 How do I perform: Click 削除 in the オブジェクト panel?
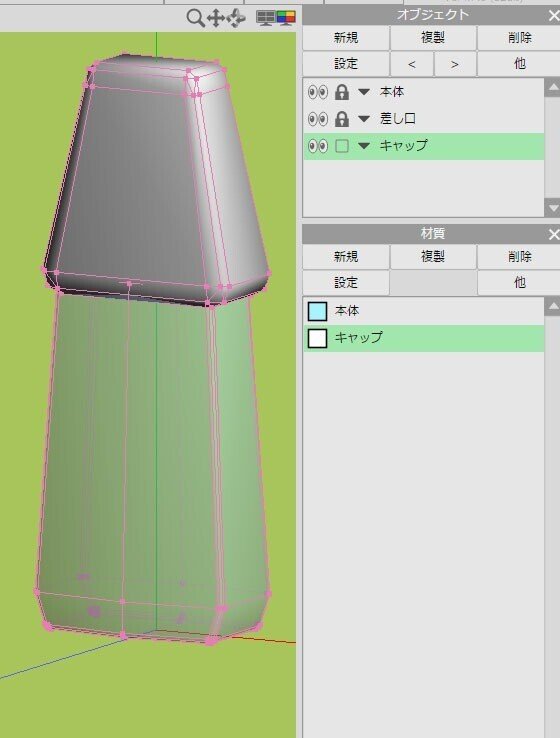tap(519, 38)
